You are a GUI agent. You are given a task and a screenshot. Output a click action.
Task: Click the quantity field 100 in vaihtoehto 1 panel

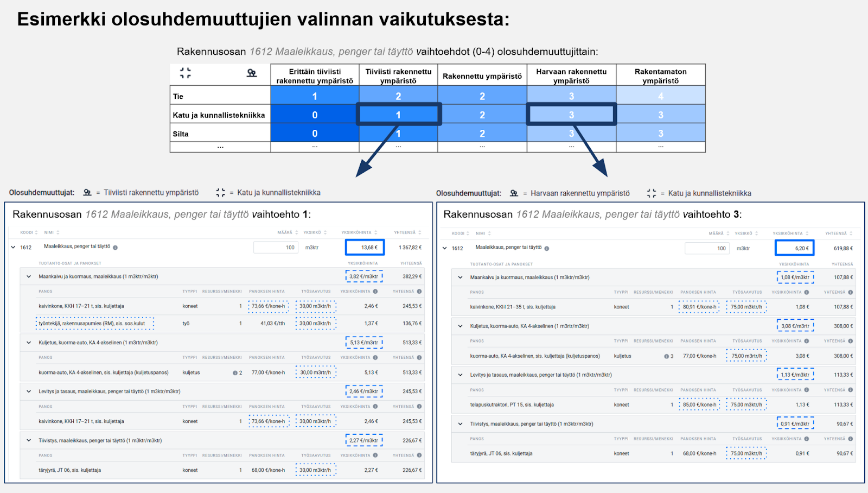point(276,248)
